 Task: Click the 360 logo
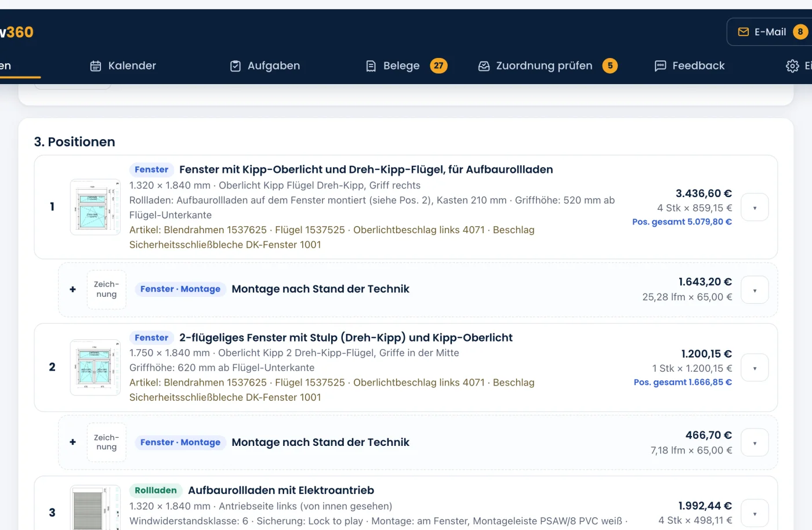17,32
